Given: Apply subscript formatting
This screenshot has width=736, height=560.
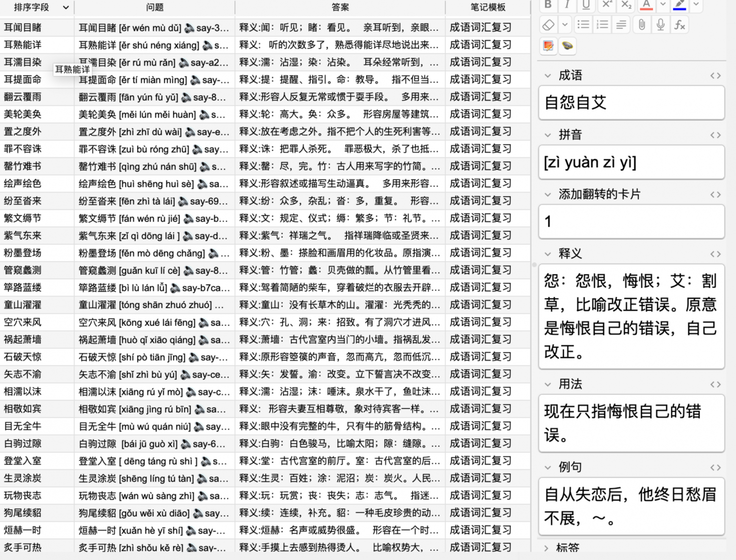Looking at the screenshot, I should [x=626, y=4].
